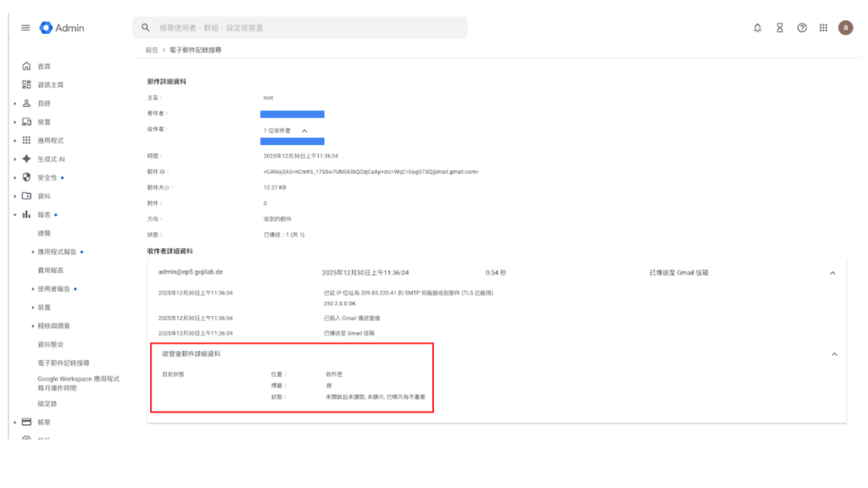Expand the 目錄 sidebar section

15,103
